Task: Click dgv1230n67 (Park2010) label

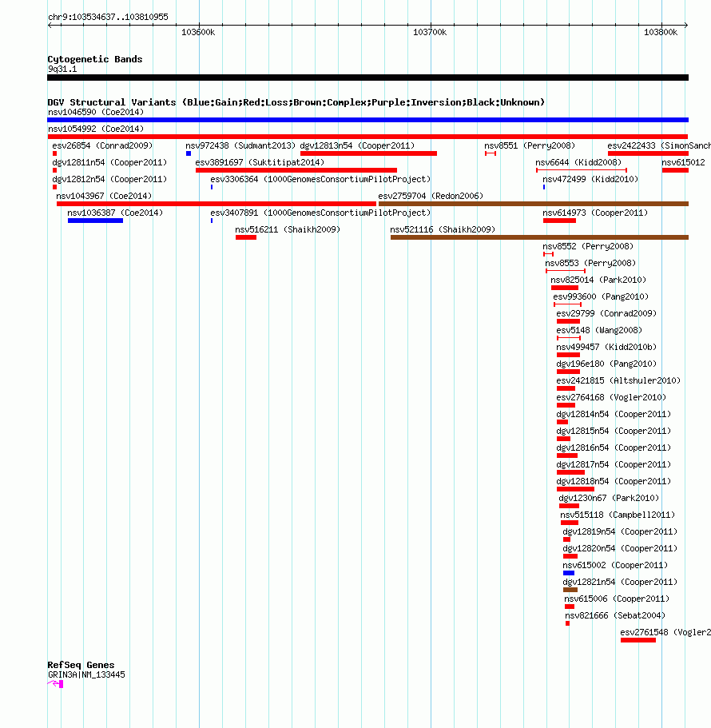Action: pos(609,498)
